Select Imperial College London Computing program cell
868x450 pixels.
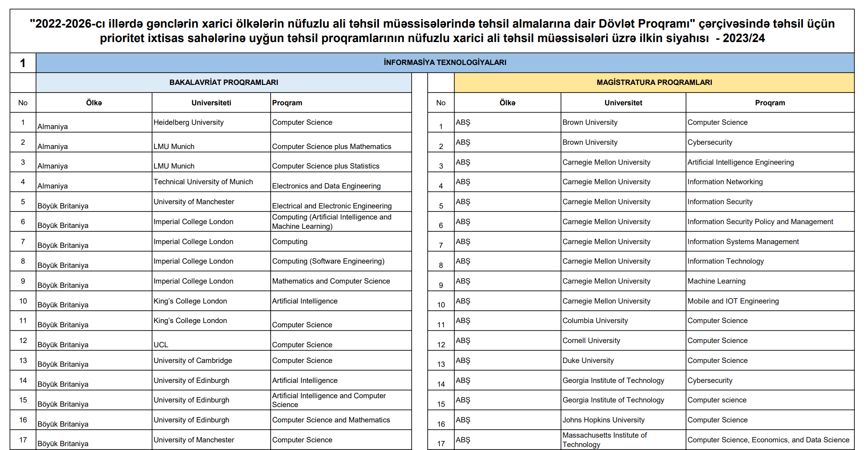point(290,241)
